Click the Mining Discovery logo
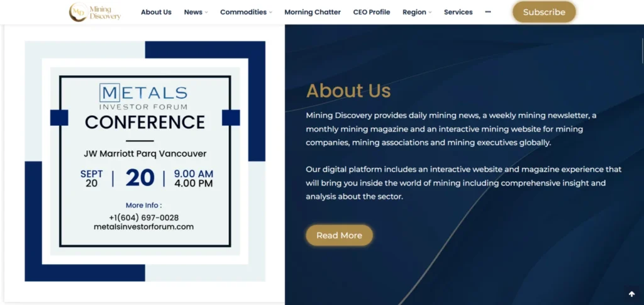 coord(95,12)
